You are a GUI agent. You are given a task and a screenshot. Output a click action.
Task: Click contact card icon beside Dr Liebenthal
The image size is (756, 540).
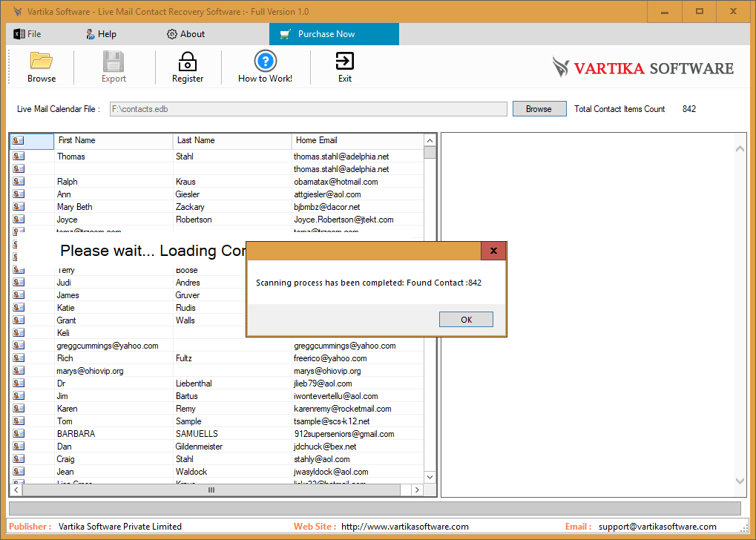click(x=19, y=383)
